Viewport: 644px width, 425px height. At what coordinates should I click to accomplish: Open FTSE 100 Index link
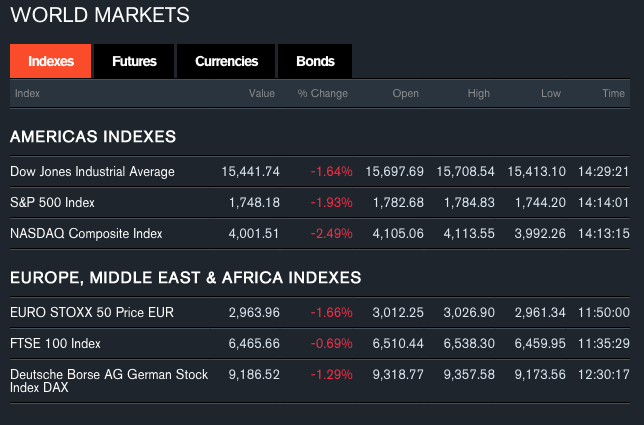tap(55, 343)
